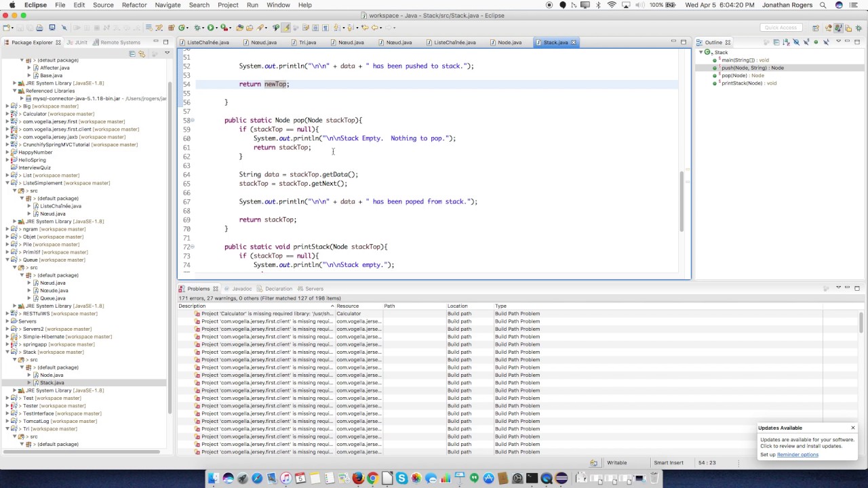Open Outline view menu dropdown arrow
This screenshot has height=488, width=868.
coord(838,41)
